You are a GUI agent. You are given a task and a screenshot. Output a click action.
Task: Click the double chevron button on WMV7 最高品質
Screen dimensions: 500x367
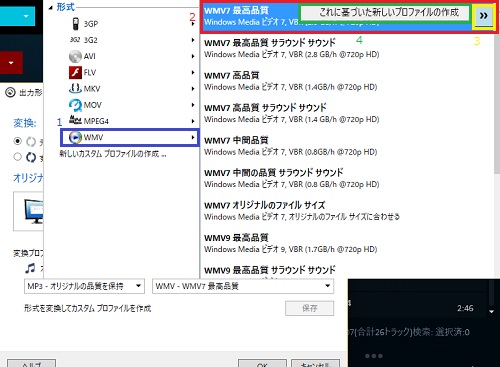point(483,15)
